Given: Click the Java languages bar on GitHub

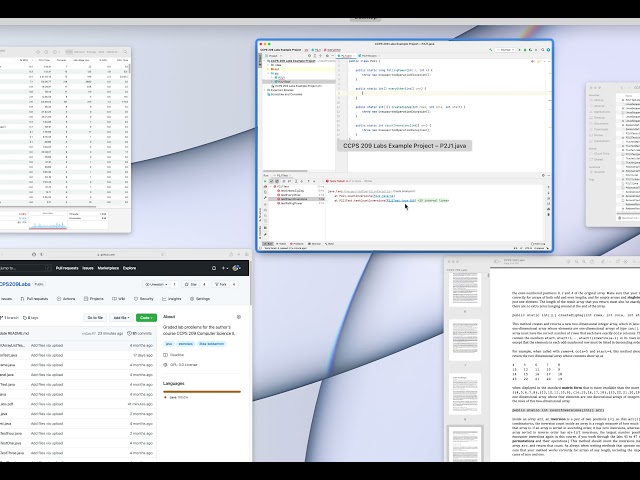Looking at the screenshot, I should coord(202,391).
